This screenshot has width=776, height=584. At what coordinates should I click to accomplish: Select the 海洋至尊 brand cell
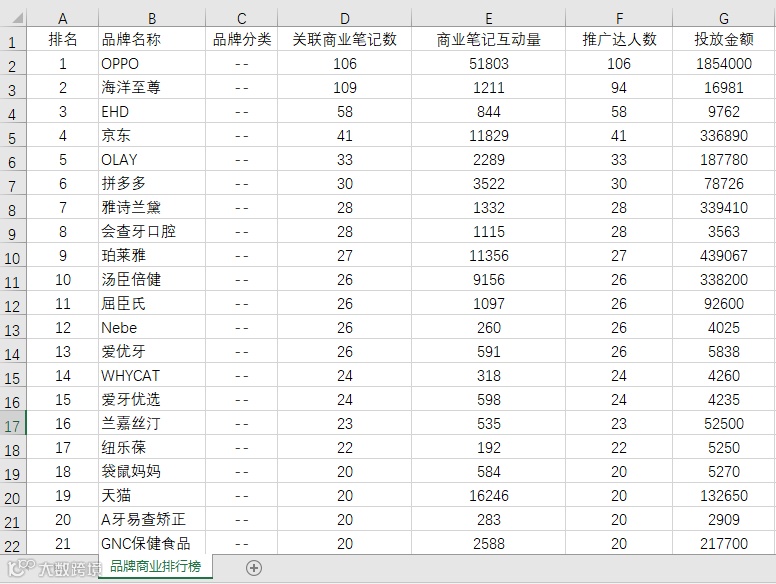[x=152, y=88]
